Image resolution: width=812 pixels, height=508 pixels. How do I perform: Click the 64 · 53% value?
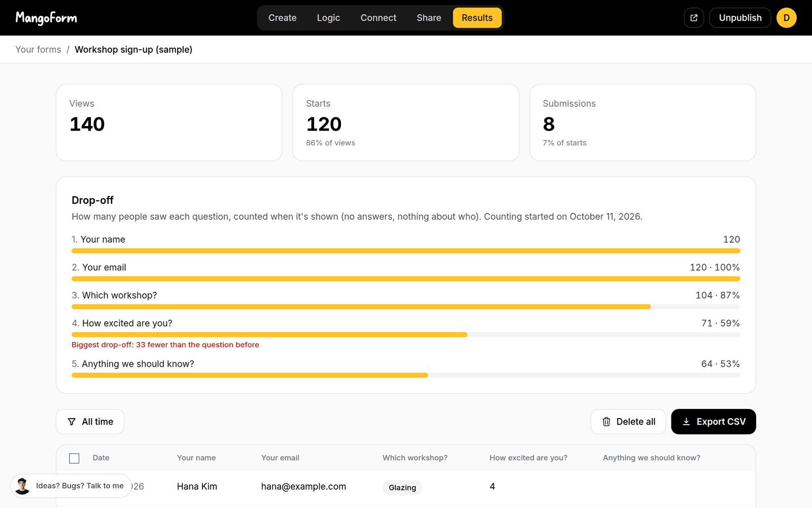click(x=720, y=364)
